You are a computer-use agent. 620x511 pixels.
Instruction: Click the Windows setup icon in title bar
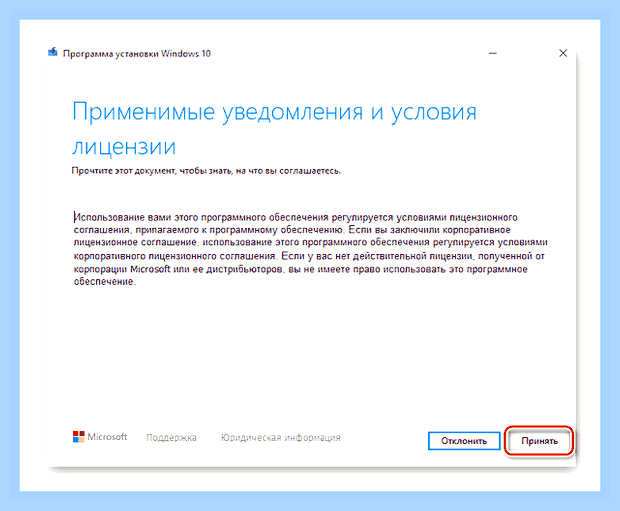pyautogui.click(x=53, y=53)
